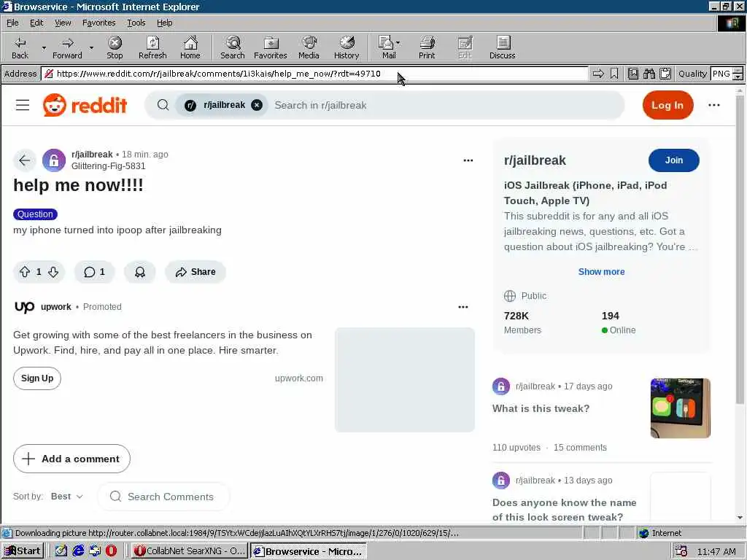The height and width of the screenshot is (560, 747).
Task: Click the Log In button
Action: pyautogui.click(x=667, y=105)
